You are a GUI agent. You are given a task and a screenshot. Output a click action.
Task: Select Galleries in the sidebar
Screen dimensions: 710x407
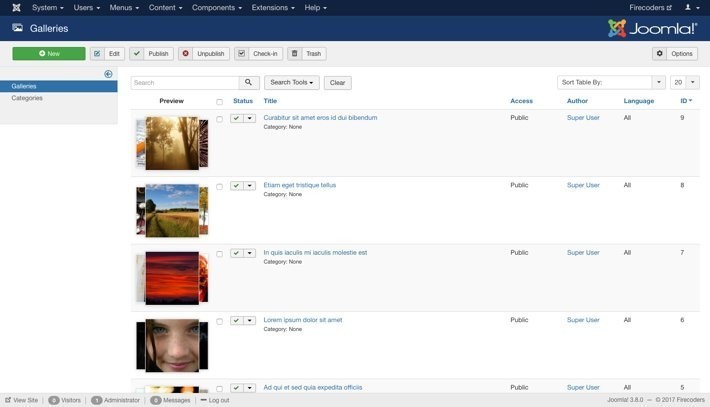point(59,86)
